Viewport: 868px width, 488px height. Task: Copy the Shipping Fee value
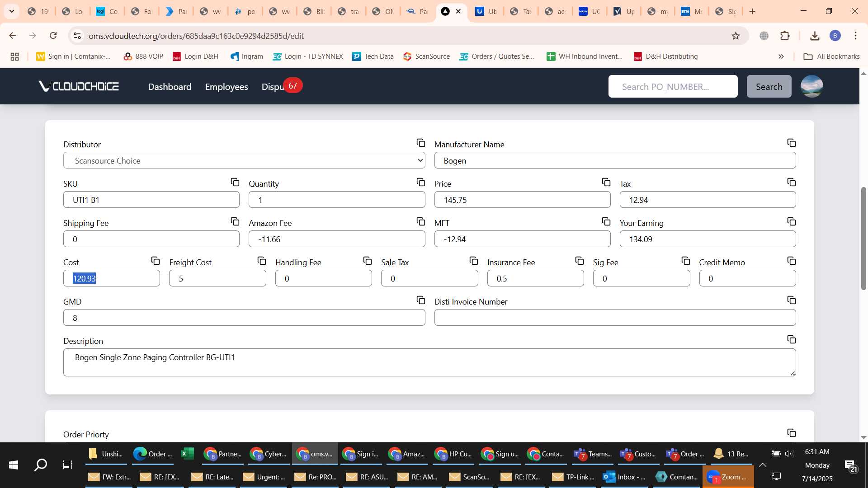point(235,221)
